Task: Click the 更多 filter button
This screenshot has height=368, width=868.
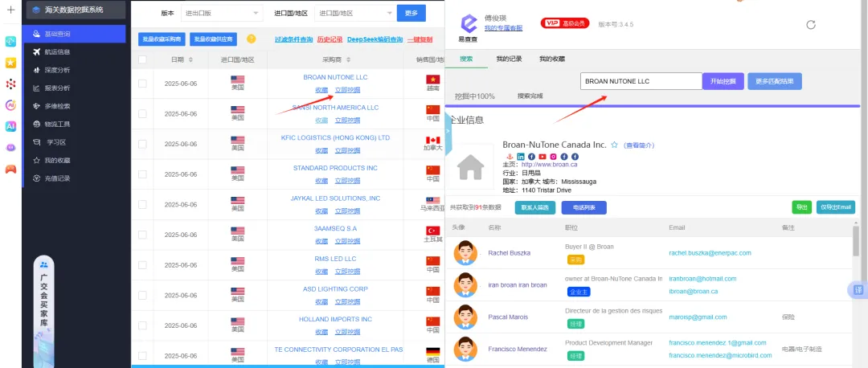Action: 411,13
